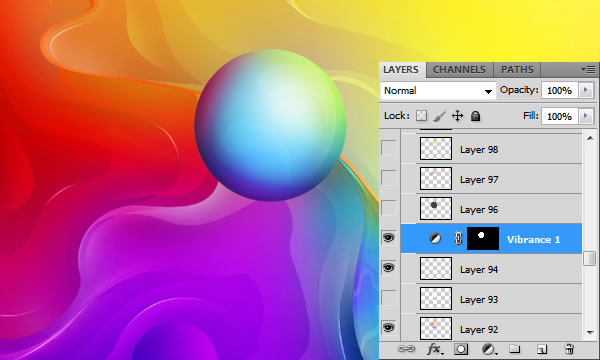Click the delete layer trash icon
Viewport: 600px width, 360px height.
[569, 349]
